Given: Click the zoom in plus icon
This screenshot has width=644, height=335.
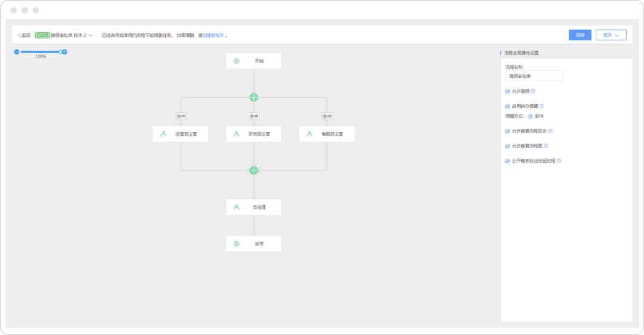Looking at the screenshot, I should 64,52.
